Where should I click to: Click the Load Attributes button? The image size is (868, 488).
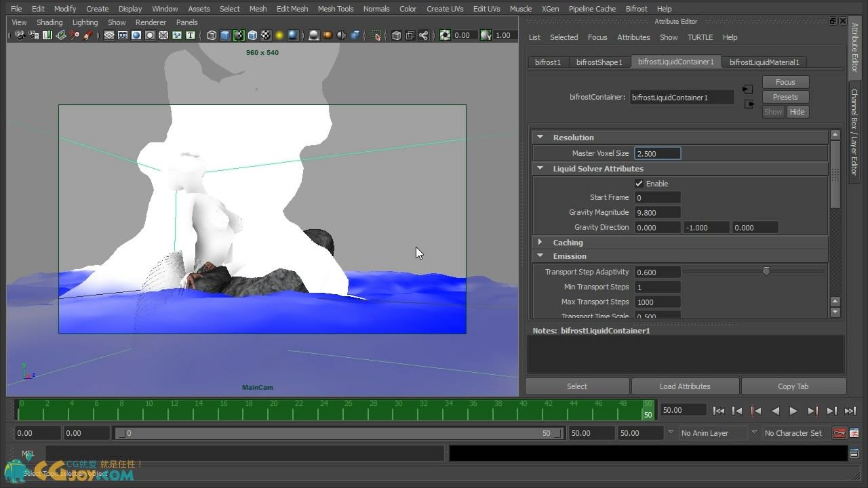(x=685, y=386)
